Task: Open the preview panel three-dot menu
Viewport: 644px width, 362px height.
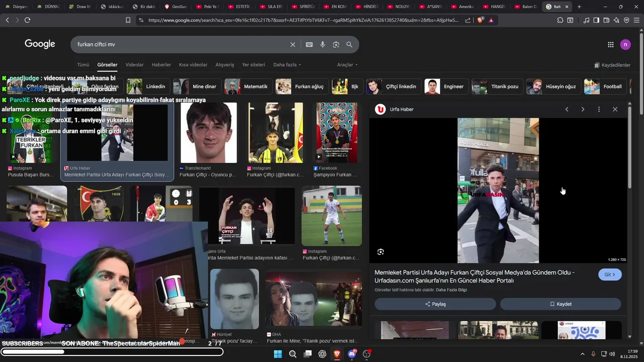Action: point(599,109)
